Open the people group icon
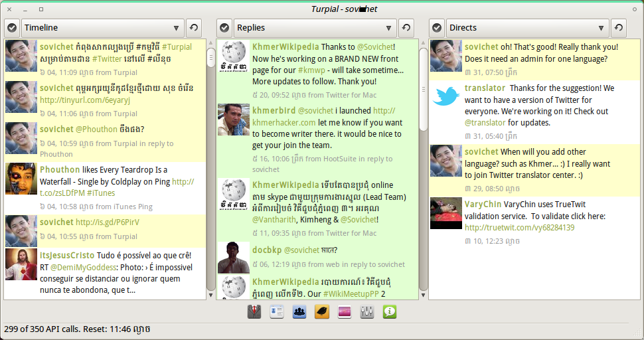This screenshot has width=644, height=340. [299, 312]
